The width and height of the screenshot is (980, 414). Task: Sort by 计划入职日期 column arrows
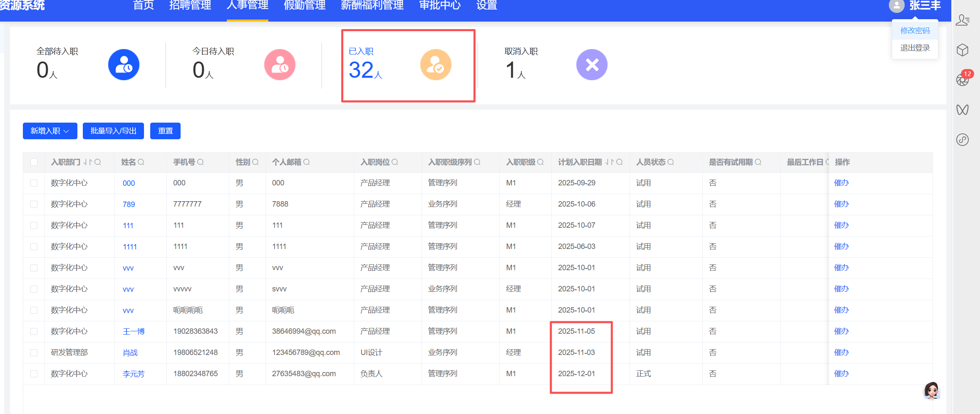click(x=610, y=162)
